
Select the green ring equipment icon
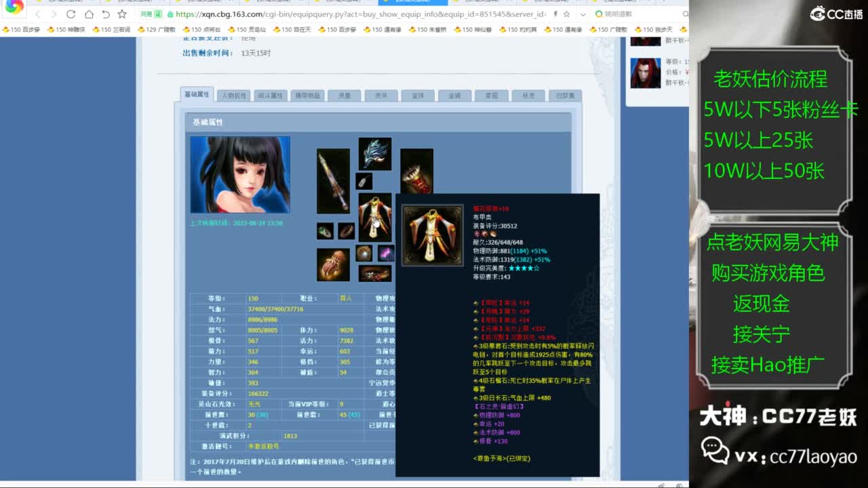[325, 231]
